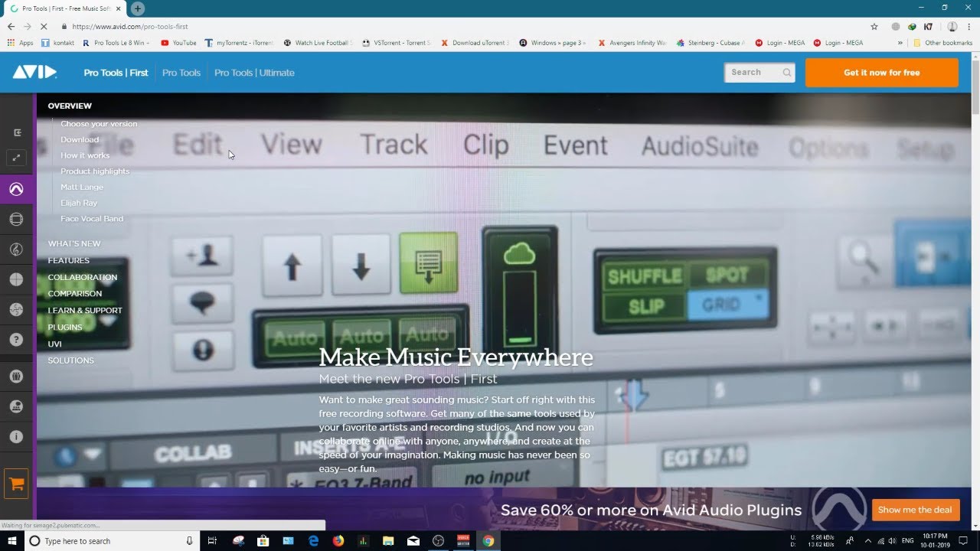Click the Windows Start button

(12, 541)
